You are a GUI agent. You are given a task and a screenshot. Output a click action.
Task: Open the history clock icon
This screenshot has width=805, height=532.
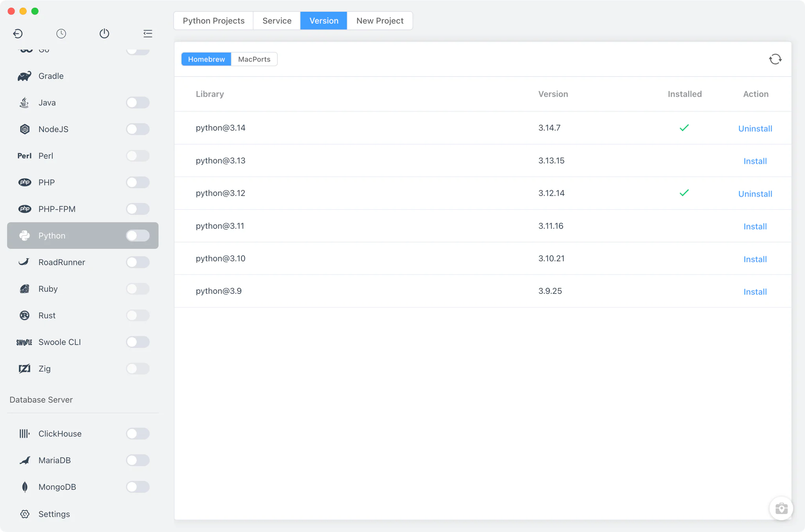61,33
